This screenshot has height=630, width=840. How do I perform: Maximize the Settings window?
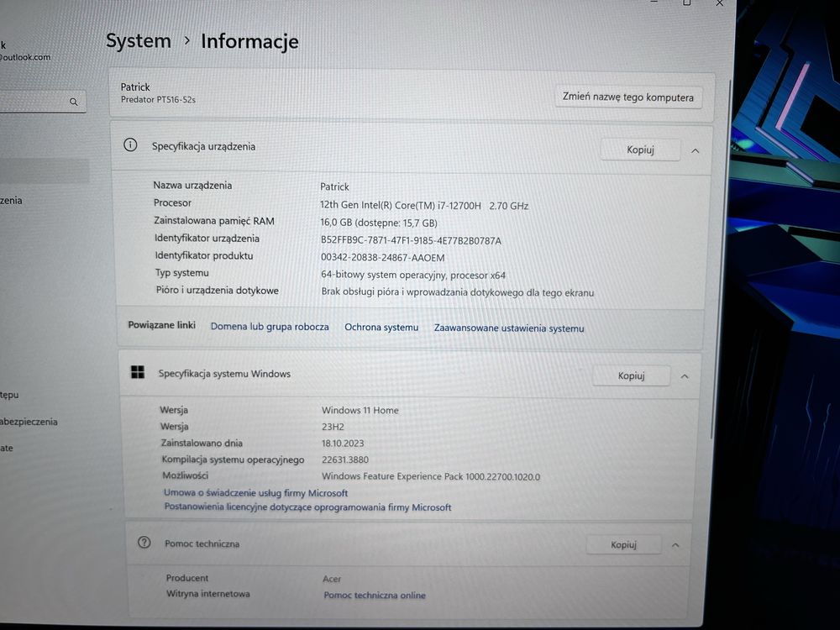[x=687, y=3]
